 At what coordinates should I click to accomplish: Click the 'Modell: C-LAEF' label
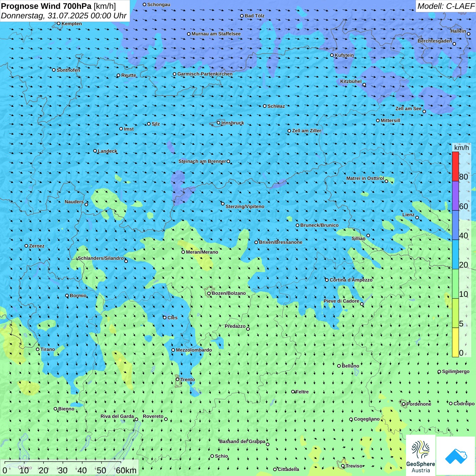click(446, 6)
